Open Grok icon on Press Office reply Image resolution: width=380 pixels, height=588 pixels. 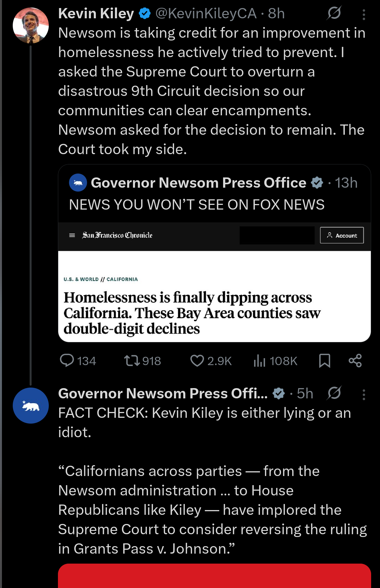coord(334,393)
